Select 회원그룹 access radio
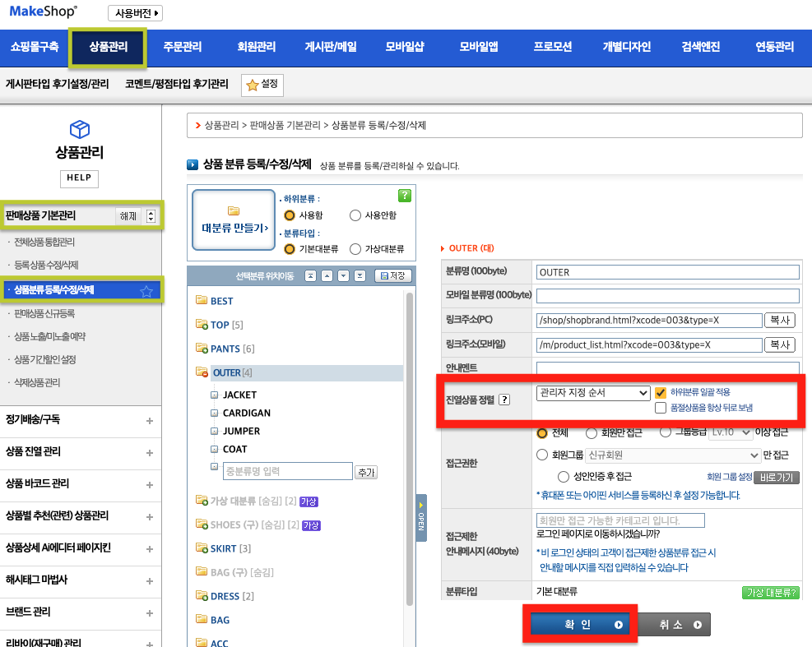The height and width of the screenshot is (647, 812). click(x=542, y=455)
